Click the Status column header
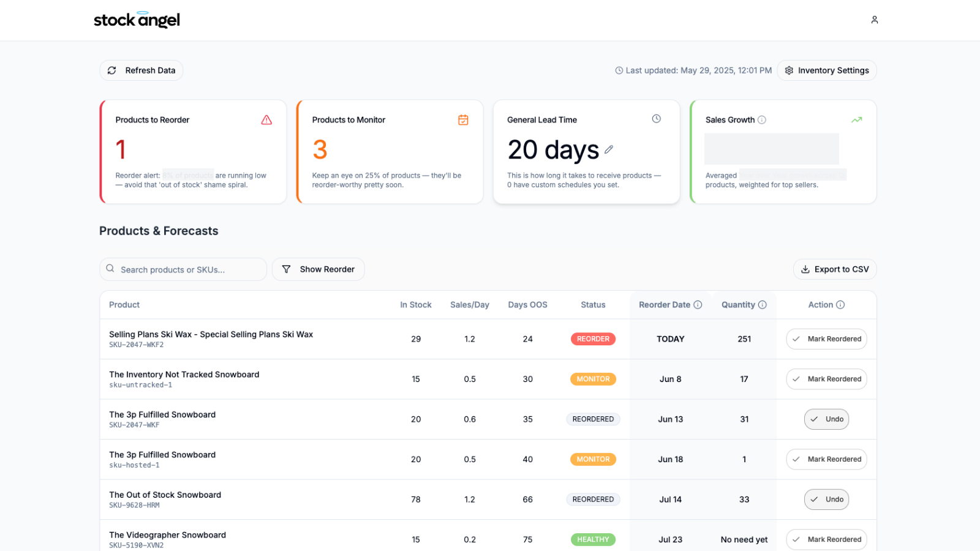Viewport: 980px width, 551px height. (x=593, y=305)
